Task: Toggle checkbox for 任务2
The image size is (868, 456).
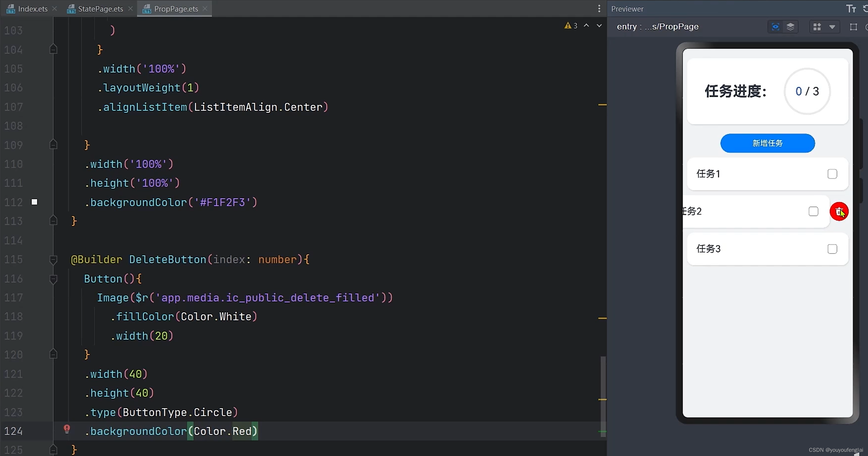Action: [813, 211]
